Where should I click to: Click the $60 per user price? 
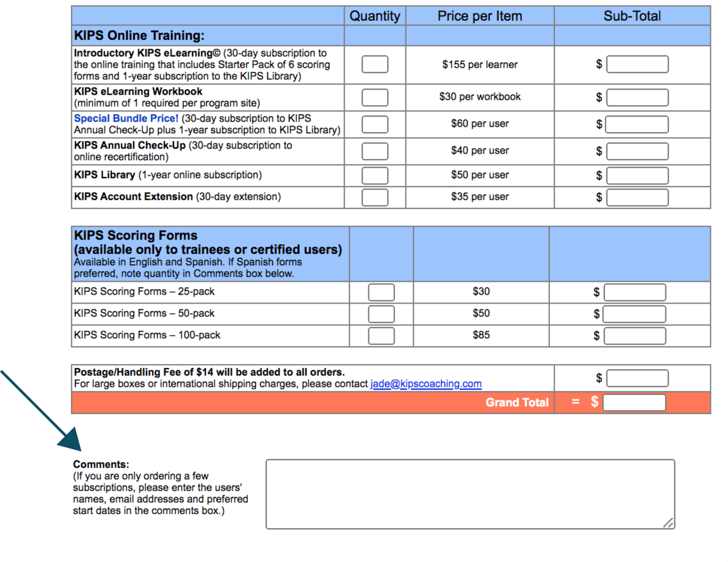(x=480, y=124)
